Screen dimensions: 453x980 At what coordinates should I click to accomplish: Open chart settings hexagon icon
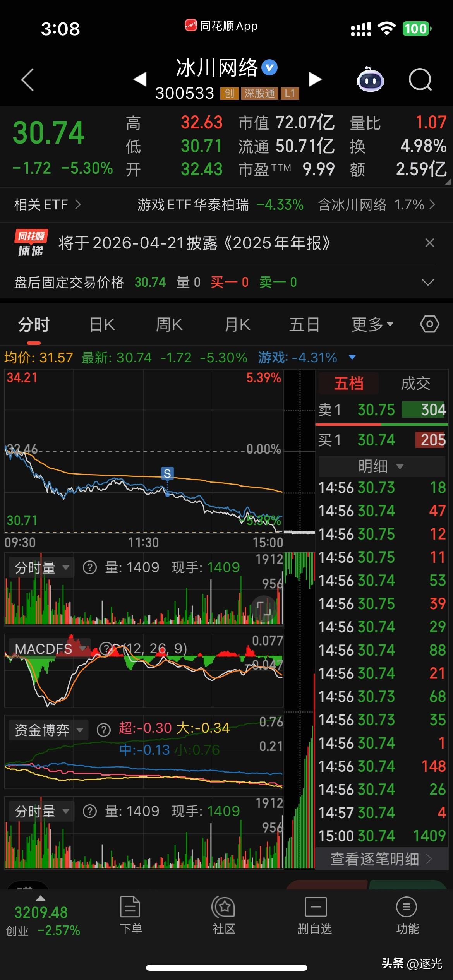(429, 324)
